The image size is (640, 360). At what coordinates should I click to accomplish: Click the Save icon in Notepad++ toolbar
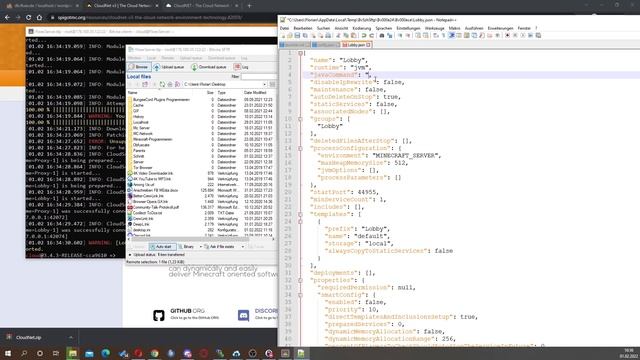coord(297,36)
